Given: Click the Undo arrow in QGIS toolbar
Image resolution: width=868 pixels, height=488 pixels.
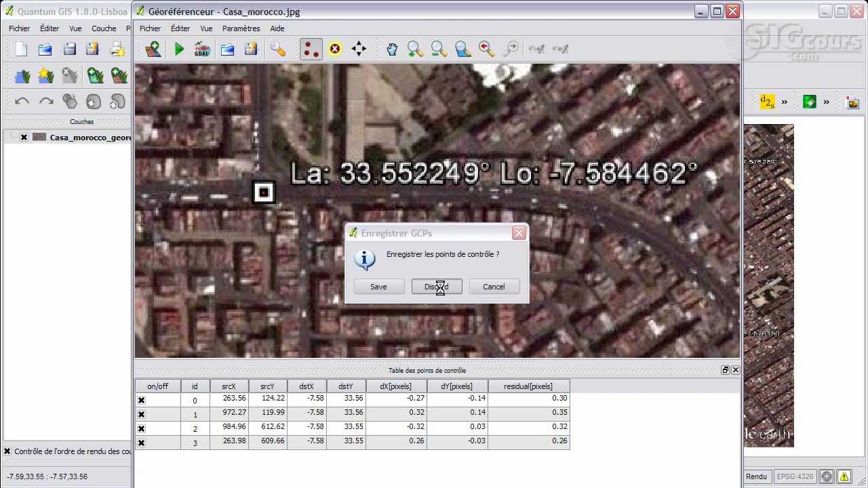Looking at the screenshot, I should click(x=22, y=102).
